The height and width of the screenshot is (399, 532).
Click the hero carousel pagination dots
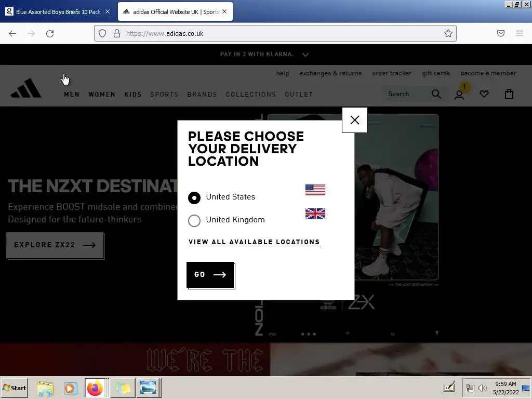(309, 334)
